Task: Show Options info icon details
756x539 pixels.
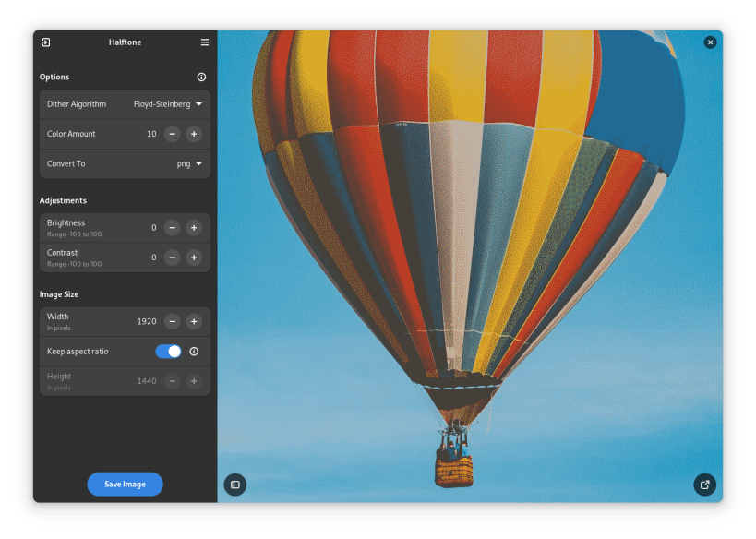Action: 201,78
